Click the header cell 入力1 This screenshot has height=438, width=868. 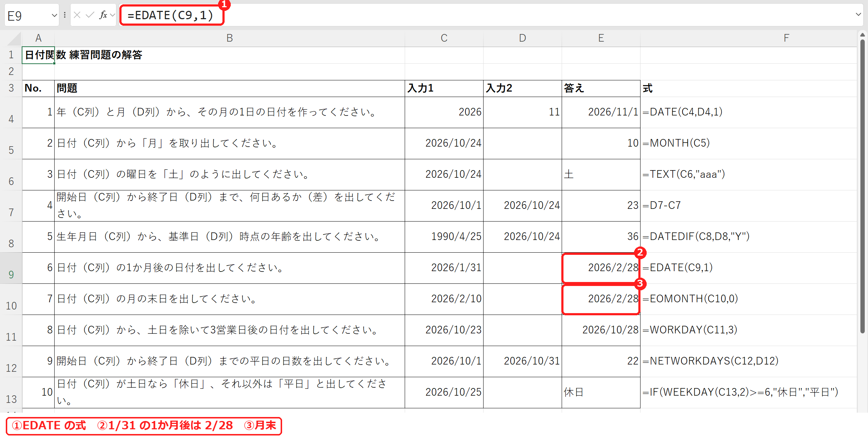coord(444,88)
